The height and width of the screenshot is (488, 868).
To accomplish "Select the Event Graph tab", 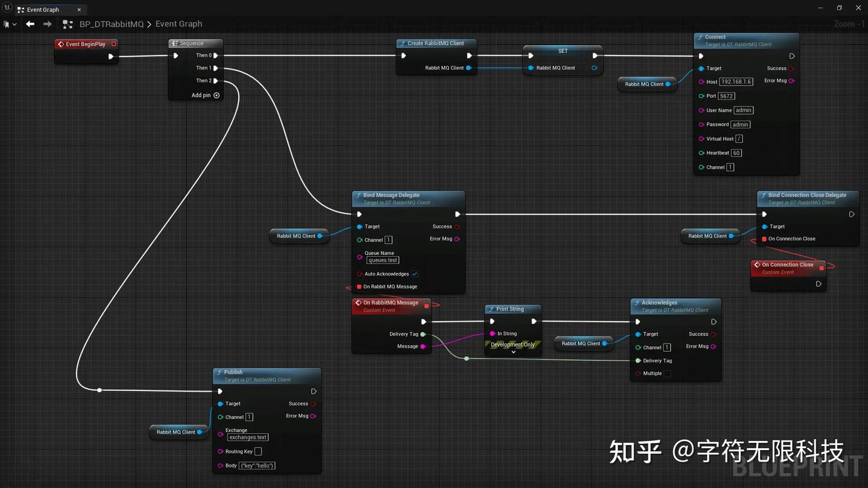I will point(43,10).
